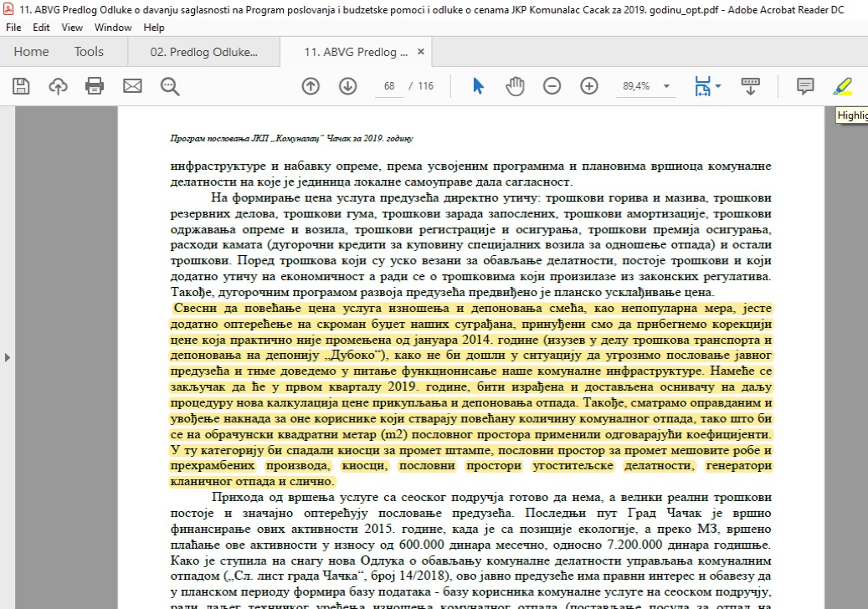Open the Window menu
Screen dimensions: 868x609
click(113, 28)
